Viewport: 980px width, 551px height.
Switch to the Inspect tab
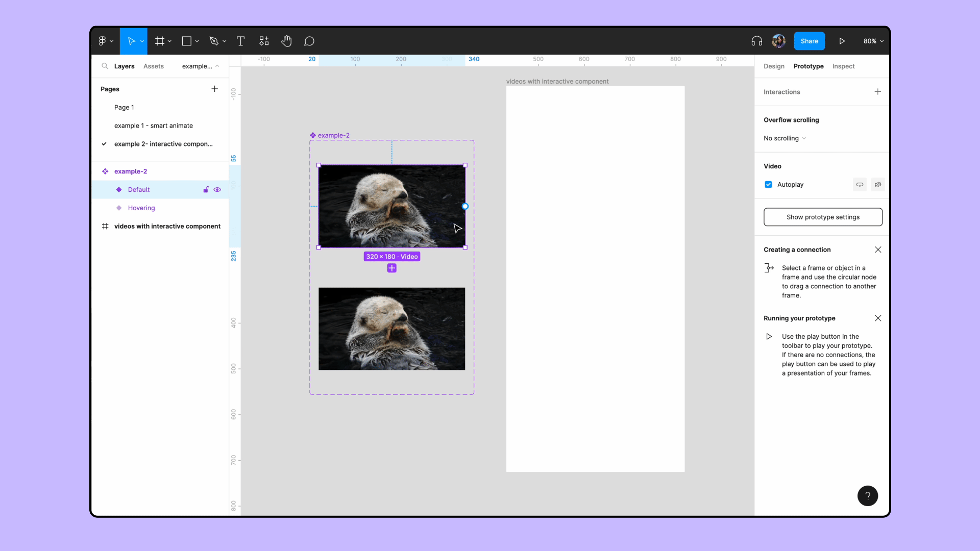click(843, 66)
